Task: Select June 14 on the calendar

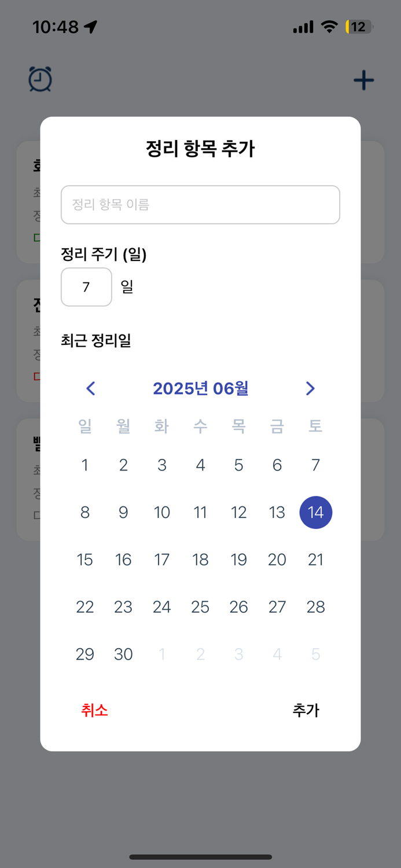Action: pyautogui.click(x=315, y=512)
